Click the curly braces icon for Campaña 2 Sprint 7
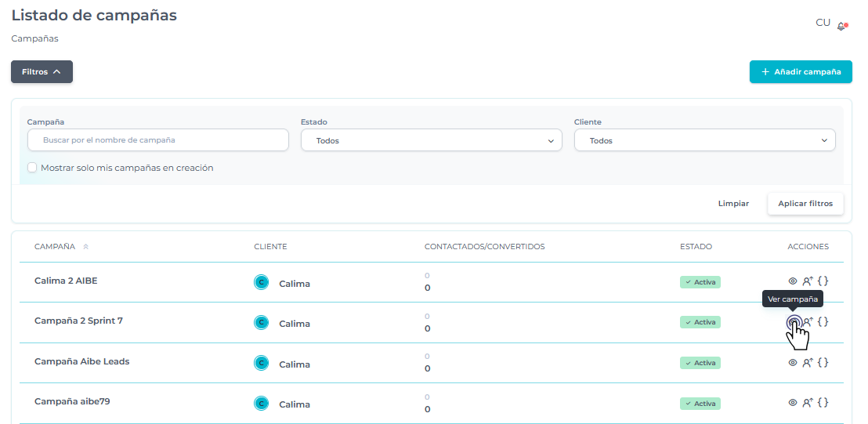The height and width of the screenshot is (424, 868). [x=823, y=321]
